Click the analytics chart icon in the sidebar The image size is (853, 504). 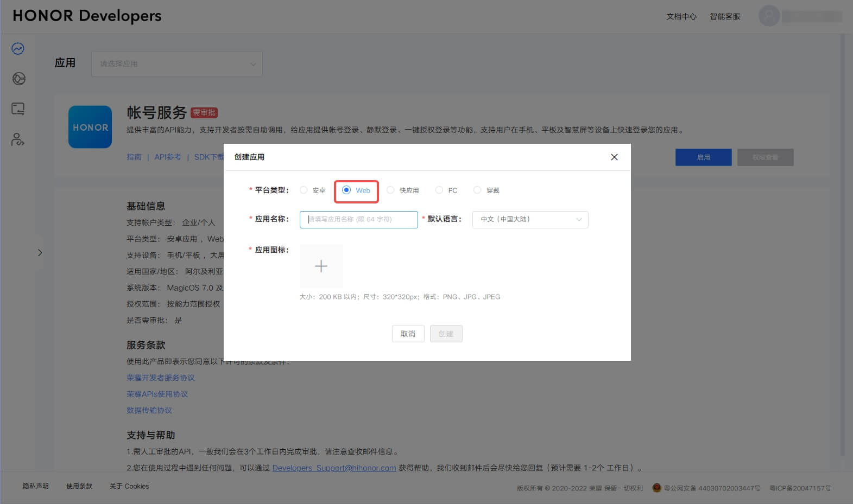click(18, 49)
